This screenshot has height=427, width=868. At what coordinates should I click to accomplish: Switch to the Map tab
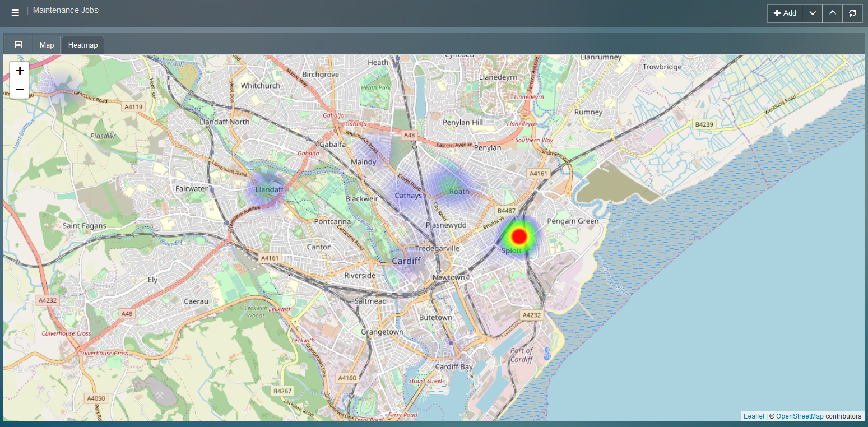click(x=47, y=45)
